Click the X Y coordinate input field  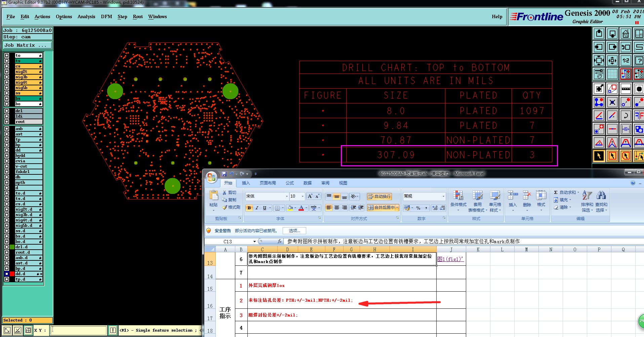click(79, 330)
